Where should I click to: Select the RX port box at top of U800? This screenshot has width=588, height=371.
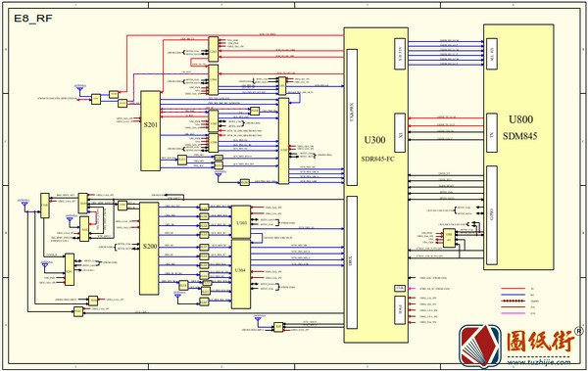coord(492,54)
